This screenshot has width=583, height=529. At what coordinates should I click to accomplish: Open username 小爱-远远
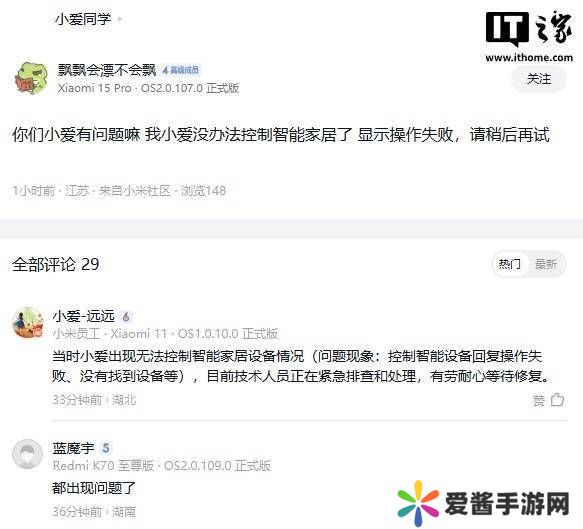click(x=84, y=316)
